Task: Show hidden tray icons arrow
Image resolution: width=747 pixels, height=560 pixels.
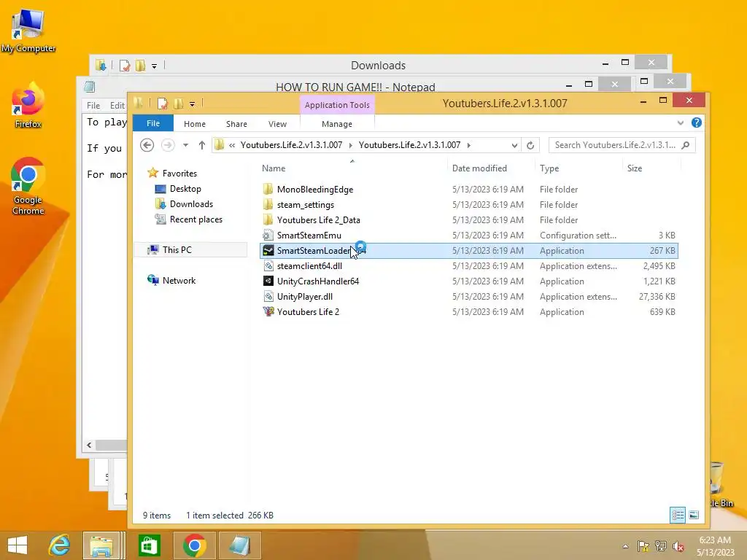Action: click(625, 546)
